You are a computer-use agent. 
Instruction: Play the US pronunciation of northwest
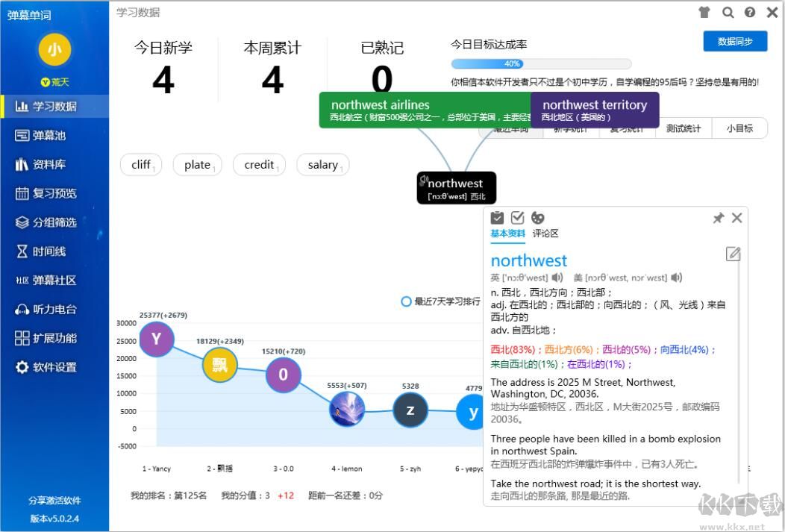point(678,277)
